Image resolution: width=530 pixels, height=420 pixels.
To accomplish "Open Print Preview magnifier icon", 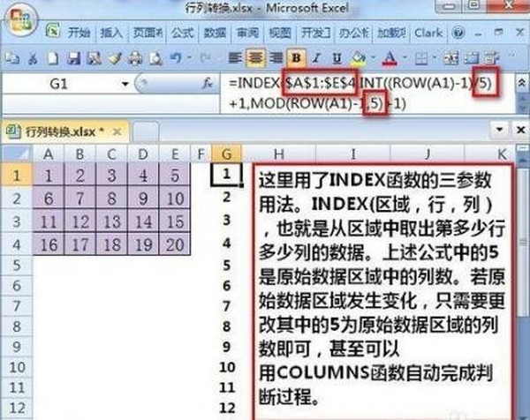I will (155, 59).
